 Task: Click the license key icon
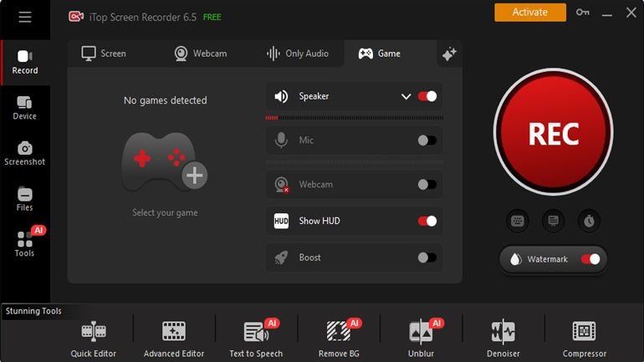[582, 13]
